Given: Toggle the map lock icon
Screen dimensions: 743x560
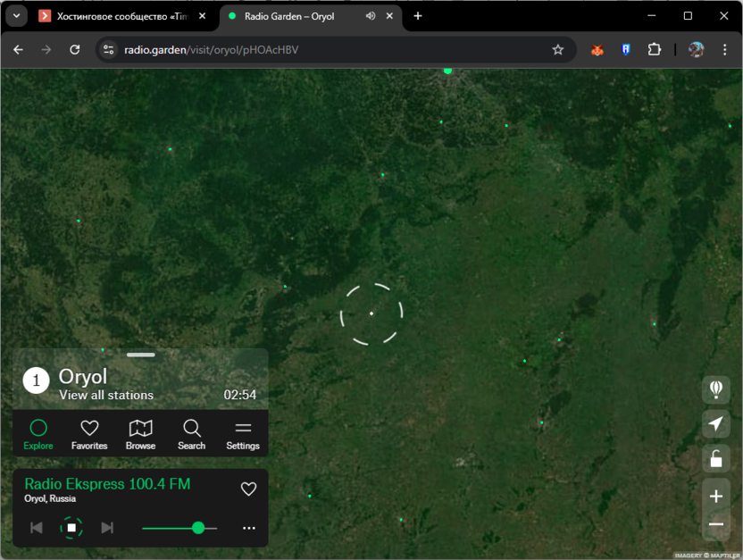Looking at the screenshot, I should pos(715,459).
